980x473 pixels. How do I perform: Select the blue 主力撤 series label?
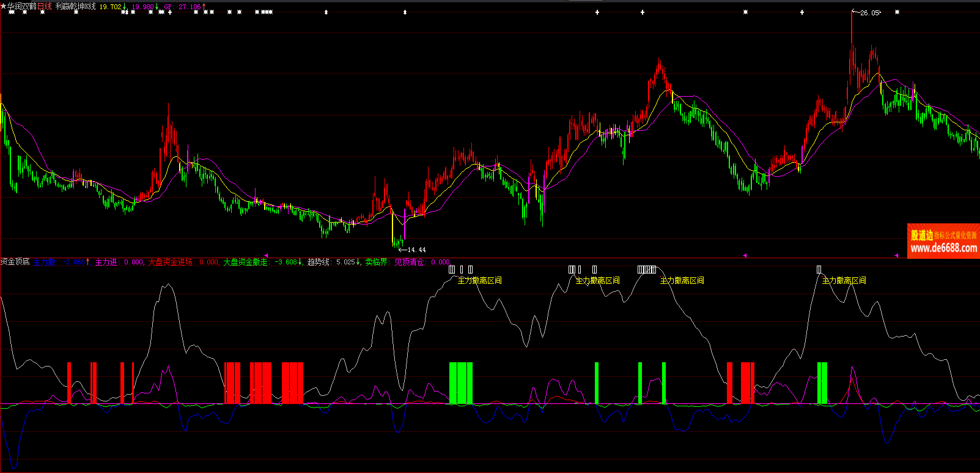click(x=44, y=262)
